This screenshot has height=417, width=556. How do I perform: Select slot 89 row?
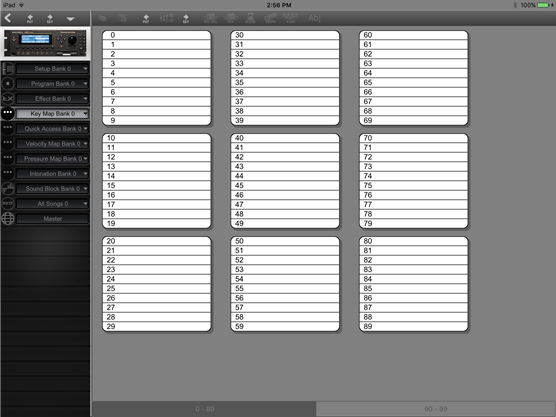click(413, 326)
